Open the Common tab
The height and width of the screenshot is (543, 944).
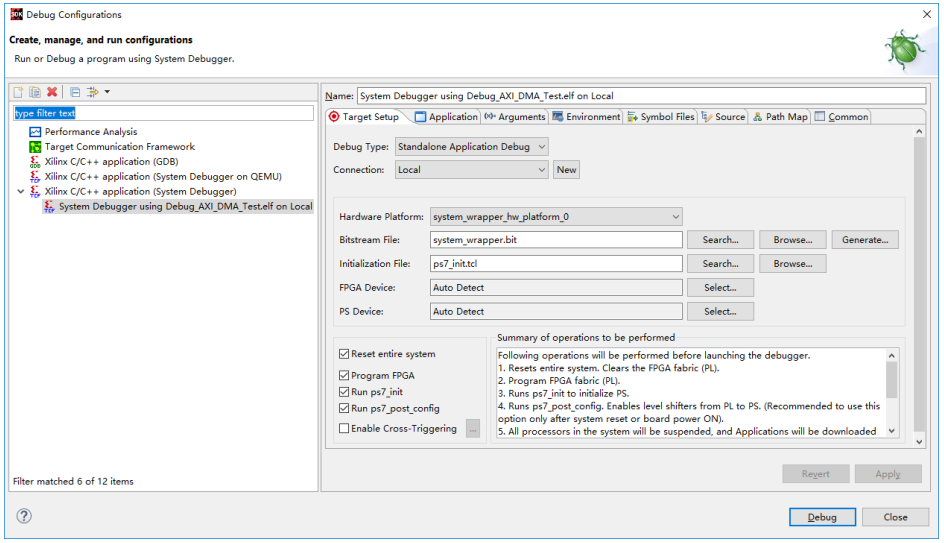[842, 117]
